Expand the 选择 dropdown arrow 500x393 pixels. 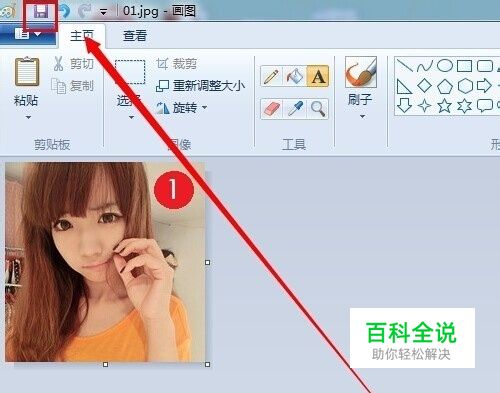[131, 117]
